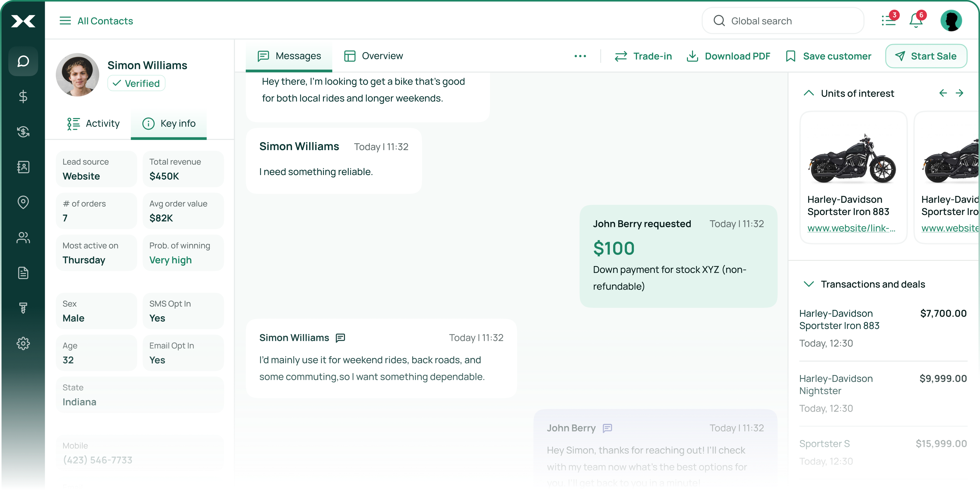This screenshot has height=490, width=980.
Task: Open the hamburger menu next to All Contacts
Action: [x=65, y=21]
